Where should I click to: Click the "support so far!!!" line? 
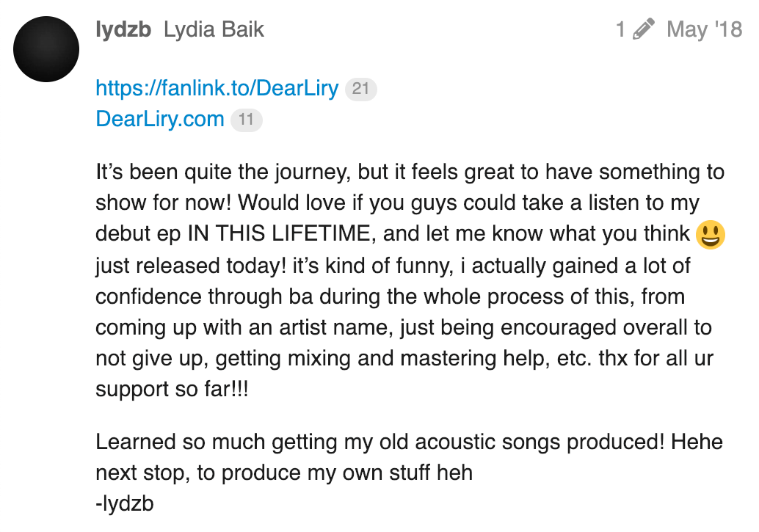coord(172,389)
